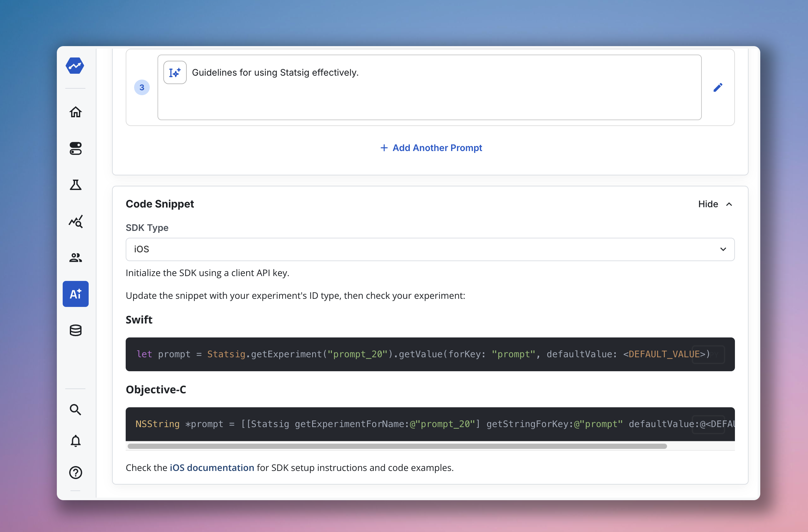Open the Users people icon
The width and height of the screenshot is (808, 532).
point(75,258)
